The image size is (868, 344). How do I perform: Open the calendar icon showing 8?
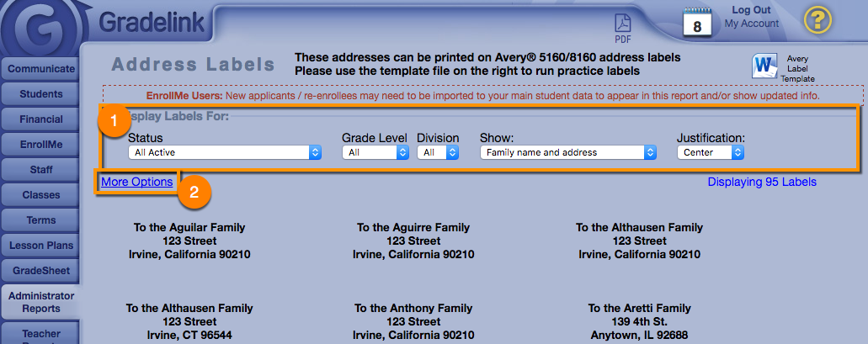pyautogui.click(x=697, y=21)
